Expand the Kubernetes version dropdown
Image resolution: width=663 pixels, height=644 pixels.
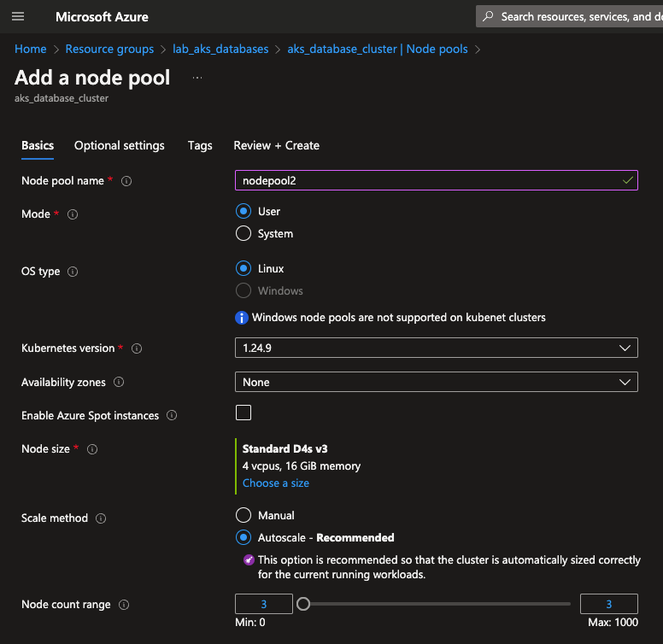(x=436, y=348)
